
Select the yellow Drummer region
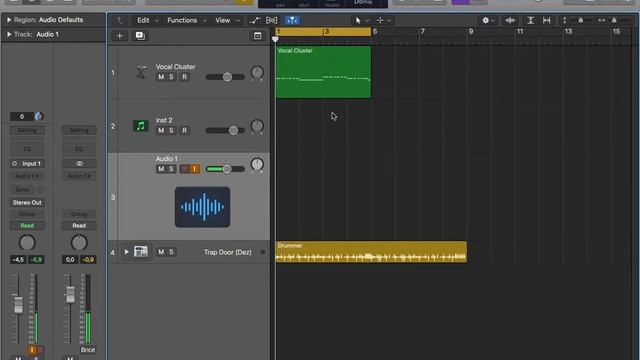click(x=371, y=252)
